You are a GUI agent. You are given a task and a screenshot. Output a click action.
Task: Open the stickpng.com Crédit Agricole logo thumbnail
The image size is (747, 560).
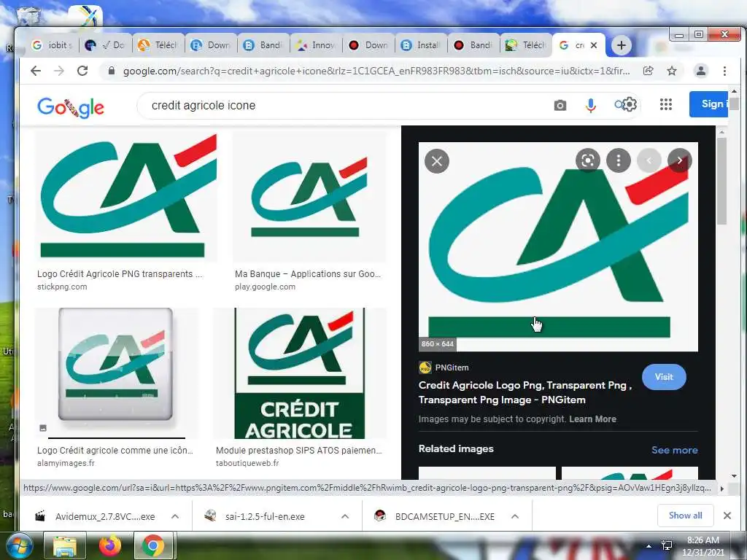126,196
